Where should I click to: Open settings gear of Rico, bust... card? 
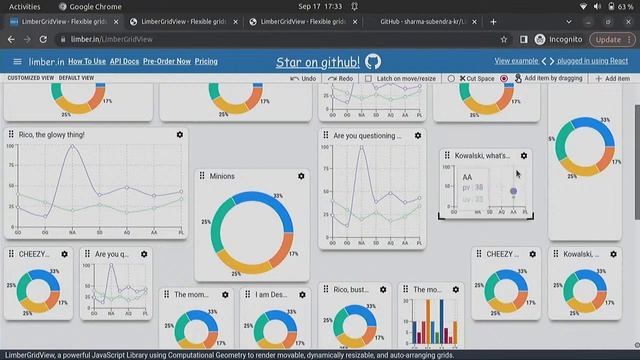pos(383,289)
